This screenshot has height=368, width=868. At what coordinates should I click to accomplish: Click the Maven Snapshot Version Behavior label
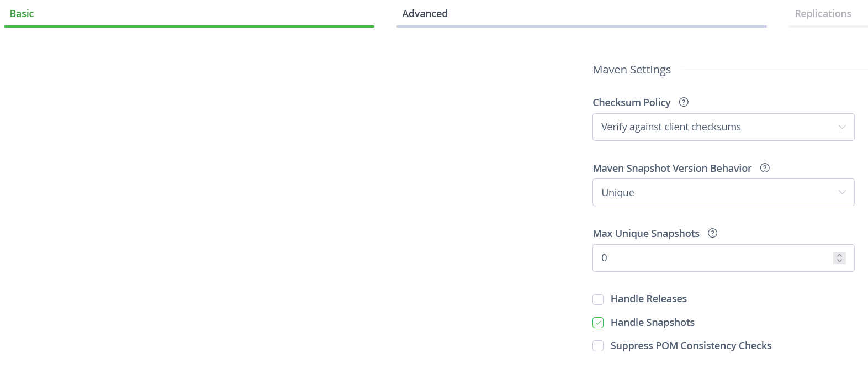point(672,168)
